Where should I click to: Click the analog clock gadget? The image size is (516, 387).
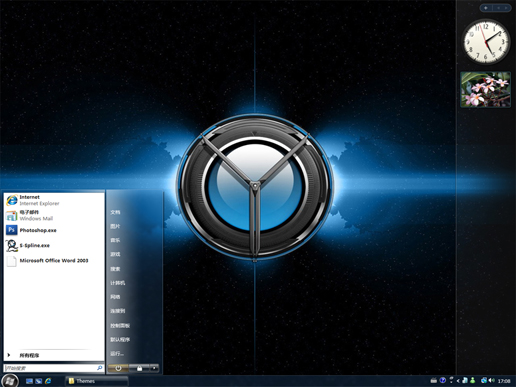pos(486,42)
